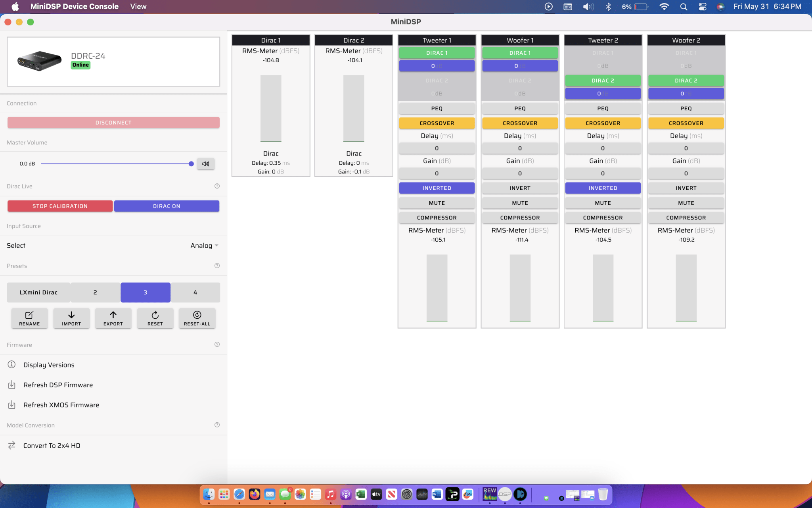This screenshot has width=812, height=508.
Task: Mute the Woofer 2 output
Action: pos(686,203)
